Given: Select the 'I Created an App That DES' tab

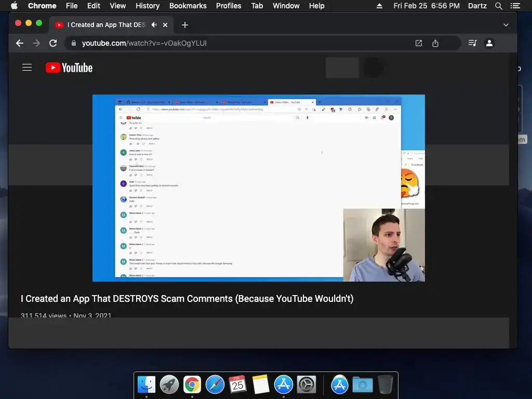Looking at the screenshot, I should tap(106, 25).
